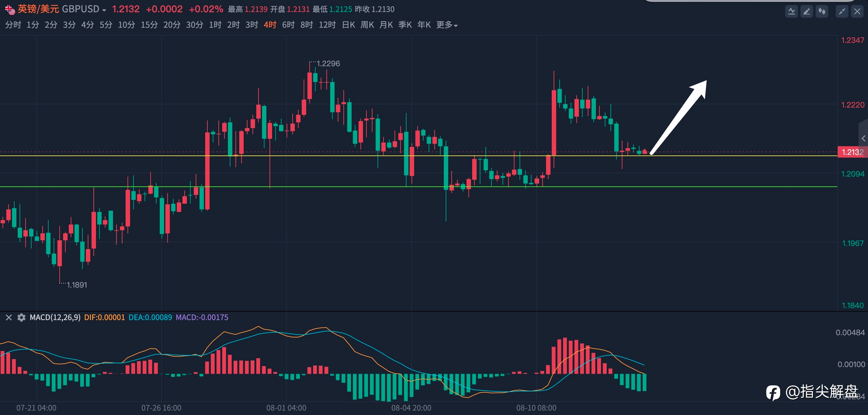
Task: Click the 最高 1.2139 high value
Action: [248, 9]
